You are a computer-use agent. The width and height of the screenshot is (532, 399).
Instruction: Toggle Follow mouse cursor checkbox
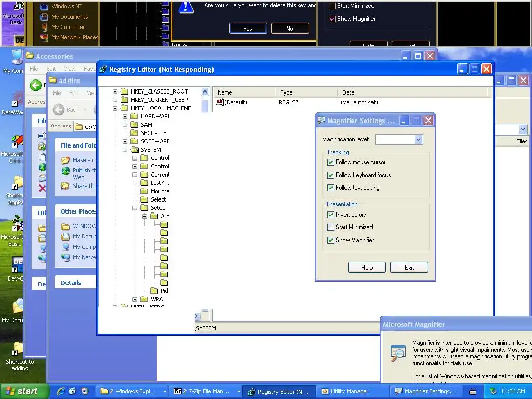[330, 162]
